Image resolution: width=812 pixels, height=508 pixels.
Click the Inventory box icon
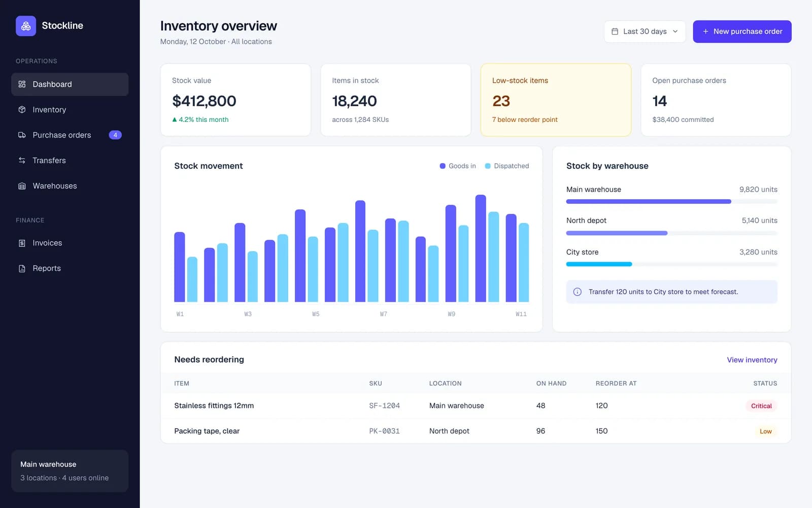(x=22, y=110)
